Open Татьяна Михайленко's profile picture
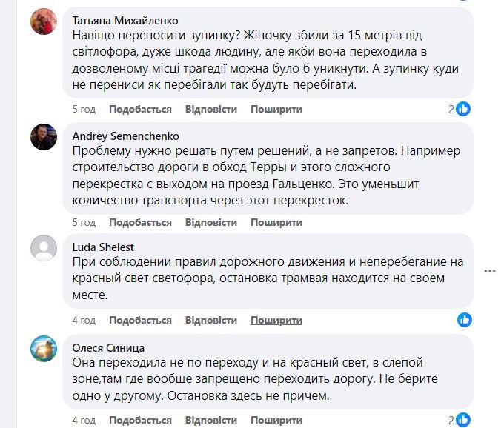The image size is (504, 428). (x=44, y=21)
